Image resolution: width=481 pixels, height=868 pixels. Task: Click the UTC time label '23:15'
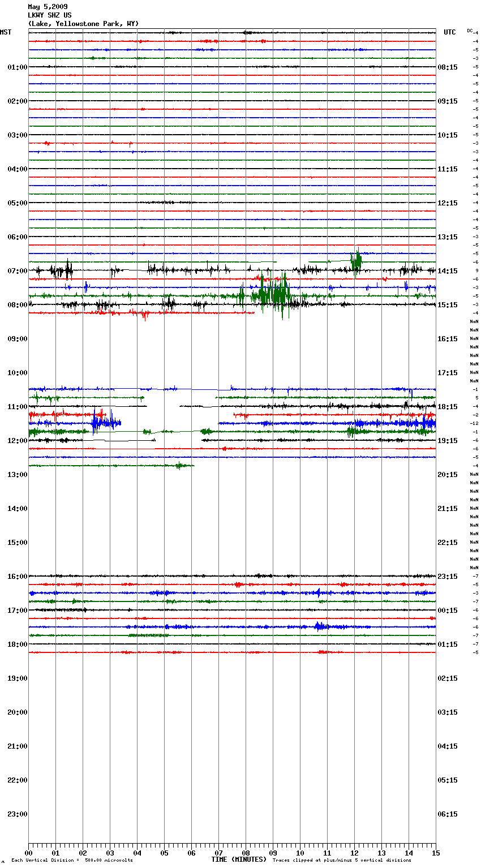[448, 577]
